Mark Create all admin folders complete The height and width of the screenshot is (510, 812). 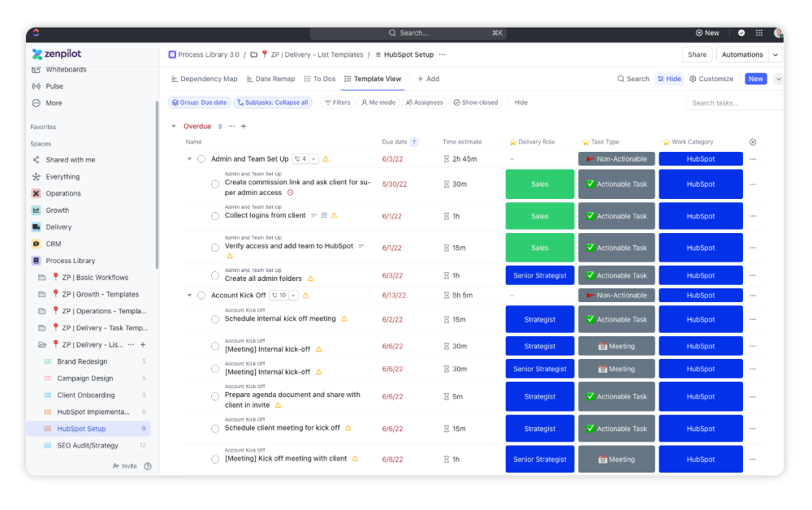pyautogui.click(x=215, y=276)
